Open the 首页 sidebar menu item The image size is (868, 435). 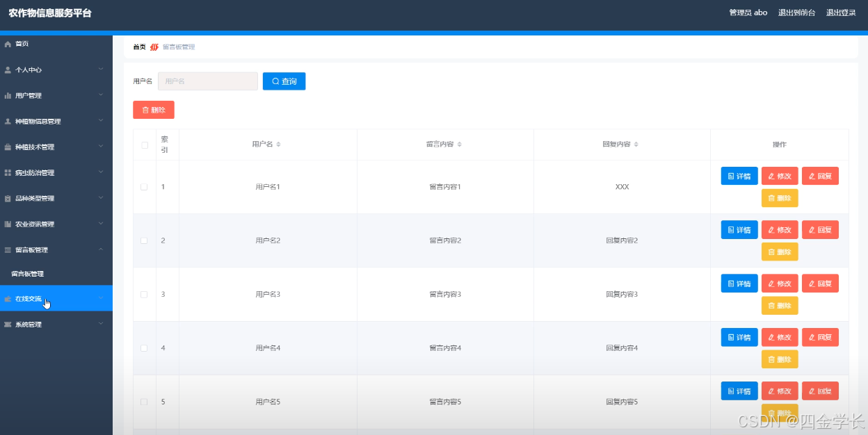coord(56,44)
